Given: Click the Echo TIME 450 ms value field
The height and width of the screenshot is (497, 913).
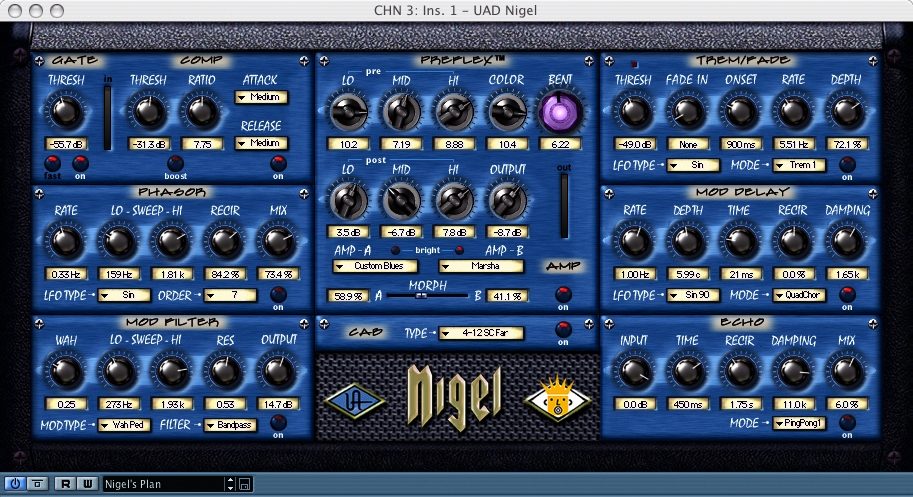Looking at the screenshot, I should tap(687, 404).
